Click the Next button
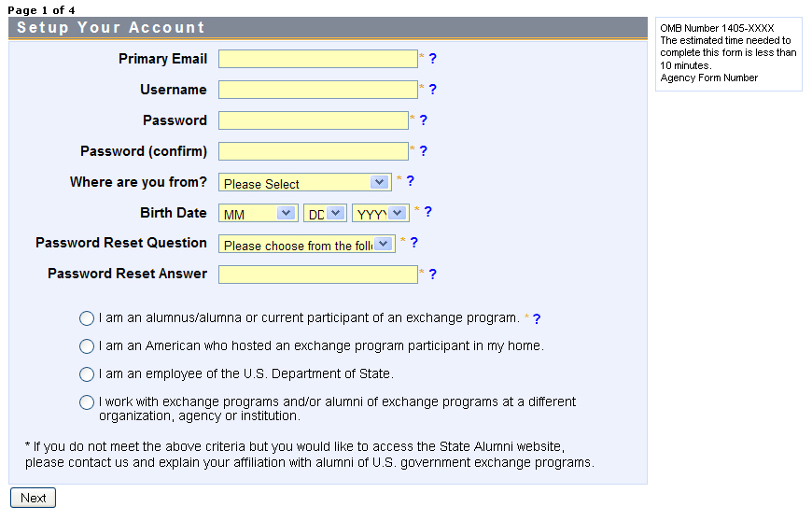Viewport: 812px width, 521px height. 33,498
